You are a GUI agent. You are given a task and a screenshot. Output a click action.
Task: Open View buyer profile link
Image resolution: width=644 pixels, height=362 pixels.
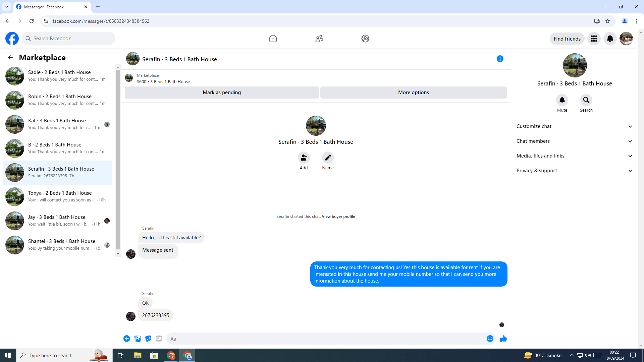click(338, 217)
